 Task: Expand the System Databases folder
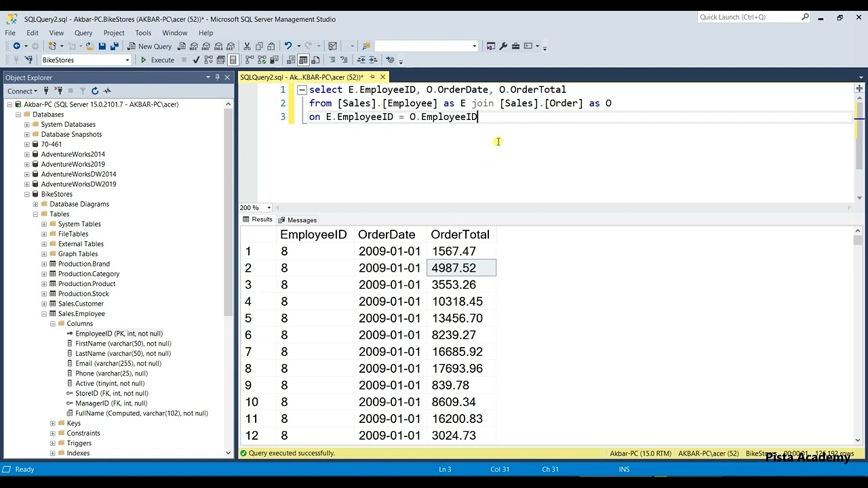[x=27, y=124]
